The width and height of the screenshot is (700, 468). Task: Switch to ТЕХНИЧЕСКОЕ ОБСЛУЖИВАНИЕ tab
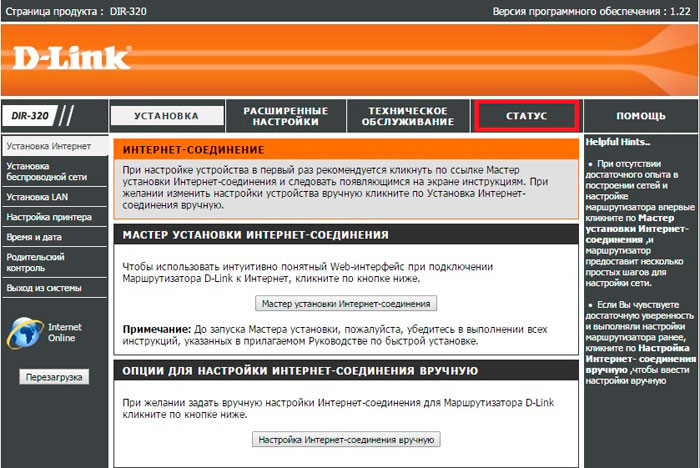(408, 116)
